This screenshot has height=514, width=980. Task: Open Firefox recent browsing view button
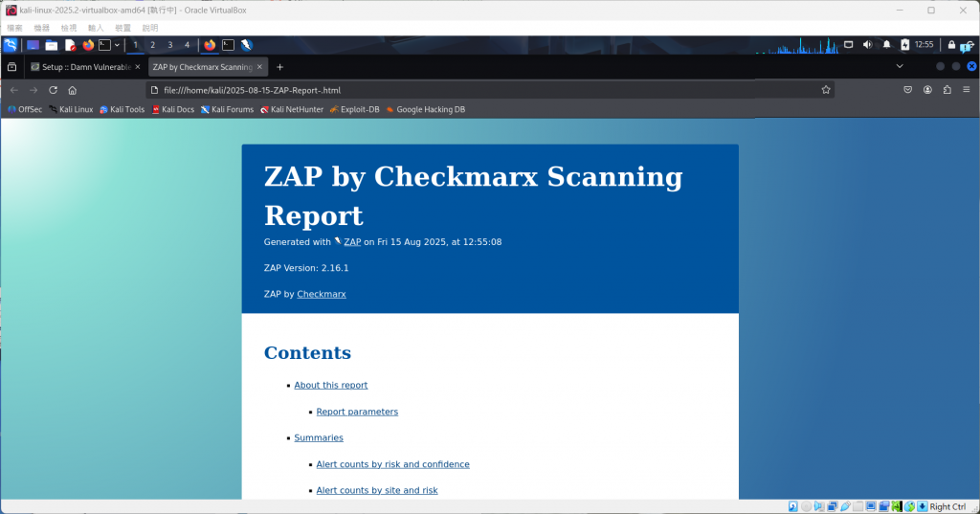[11, 67]
